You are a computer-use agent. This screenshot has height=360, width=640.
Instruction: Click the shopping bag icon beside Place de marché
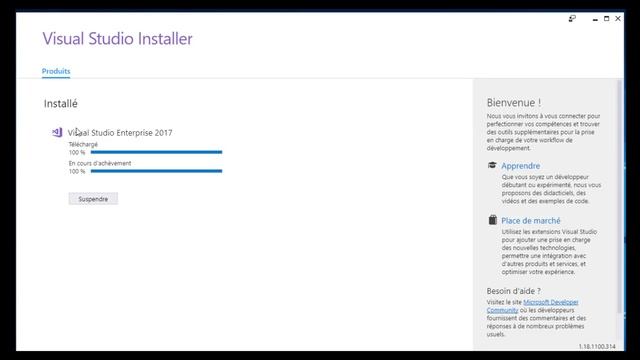click(x=493, y=220)
